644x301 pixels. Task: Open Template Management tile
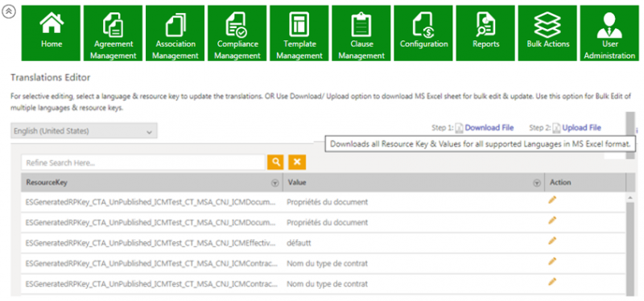[x=299, y=33]
